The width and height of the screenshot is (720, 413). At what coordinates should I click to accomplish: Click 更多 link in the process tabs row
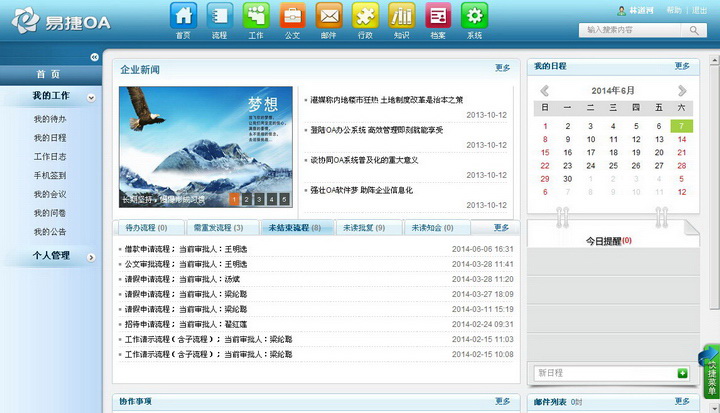[x=501, y=227]
